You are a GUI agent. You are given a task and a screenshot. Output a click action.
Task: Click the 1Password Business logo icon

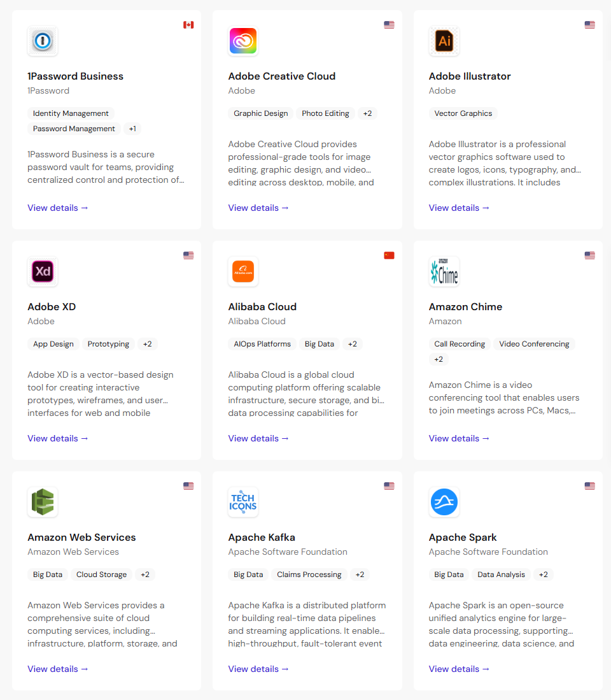tap(43, 41)
